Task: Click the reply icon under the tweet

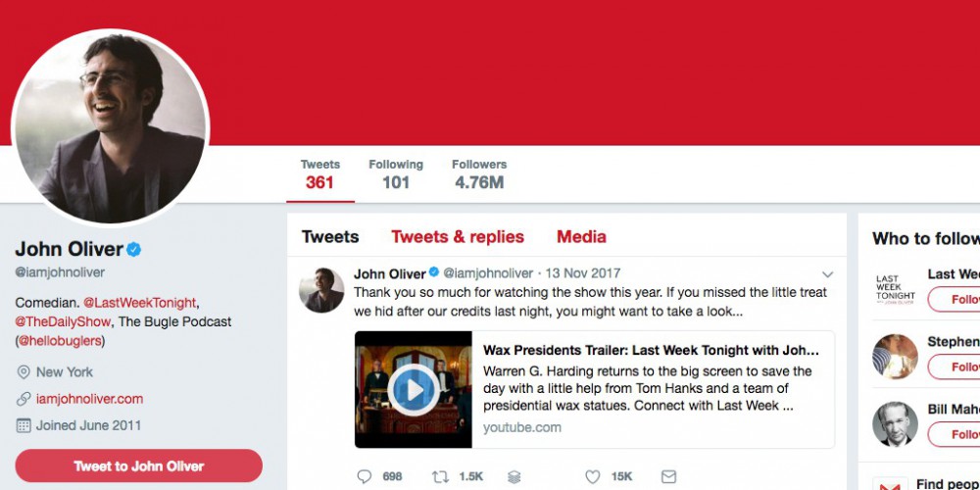Action: click(365, 477)
